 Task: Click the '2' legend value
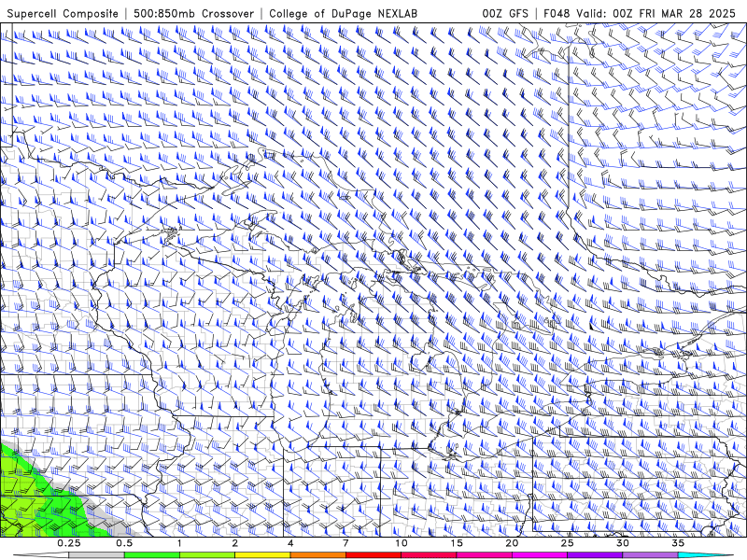click(x=235, y=543)
